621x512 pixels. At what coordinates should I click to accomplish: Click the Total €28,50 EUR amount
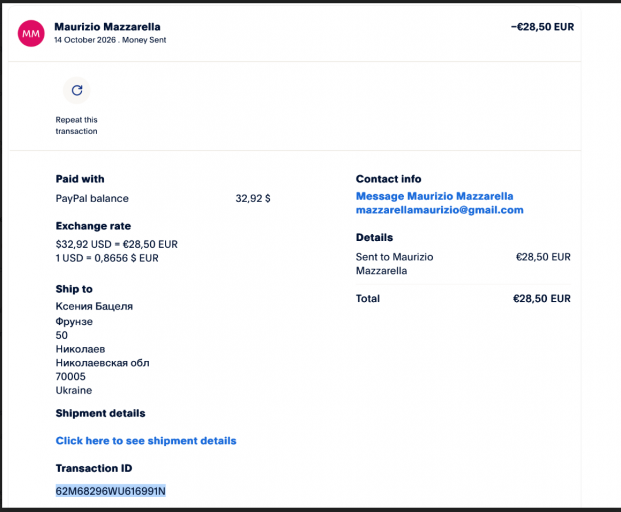pos(542,299)
